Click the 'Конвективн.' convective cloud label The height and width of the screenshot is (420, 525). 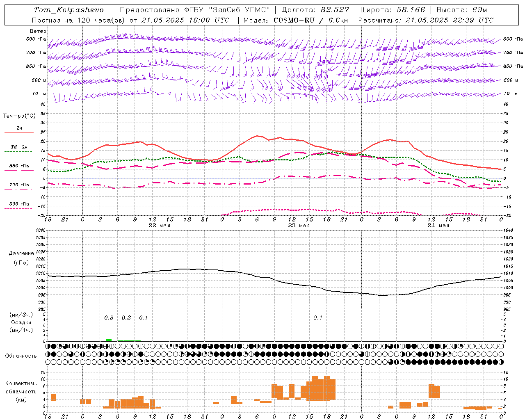21,383
